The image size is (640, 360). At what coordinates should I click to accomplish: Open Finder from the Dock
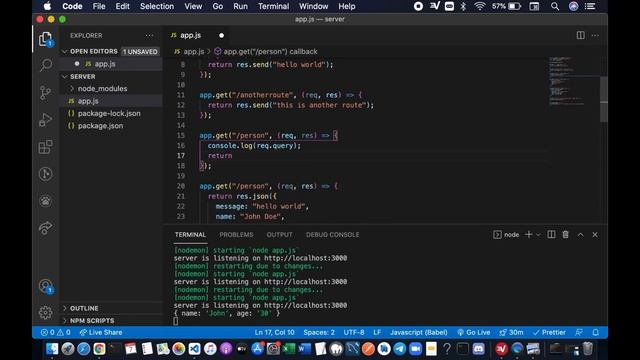(52, 349)
